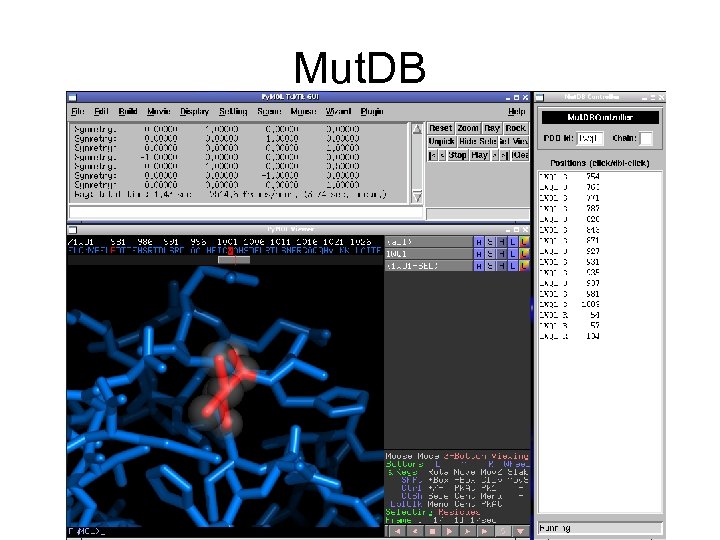Click the Reset view button
This screenshot has width=720, height=540.
(441, 128)
